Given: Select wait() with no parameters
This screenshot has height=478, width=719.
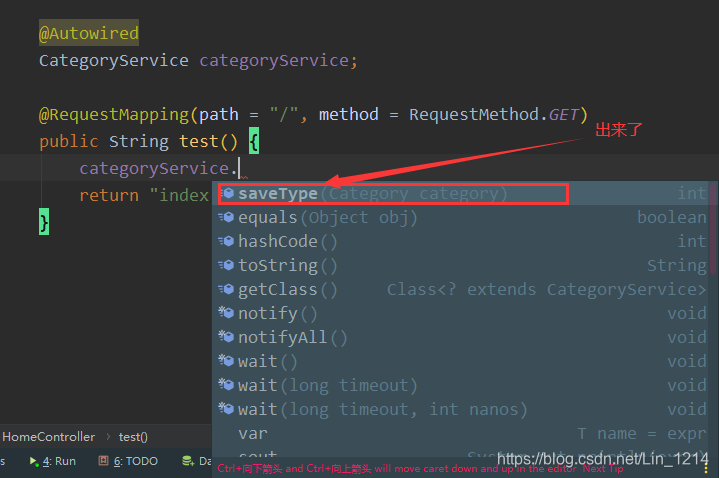Looking at the screenshot, I should coord(462,361).
